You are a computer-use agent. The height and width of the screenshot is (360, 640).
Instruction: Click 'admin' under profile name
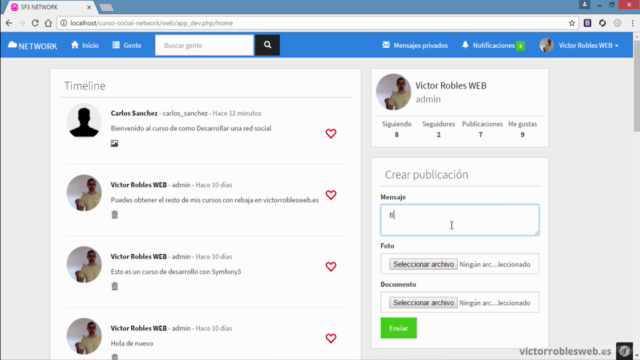click(428, 99)
